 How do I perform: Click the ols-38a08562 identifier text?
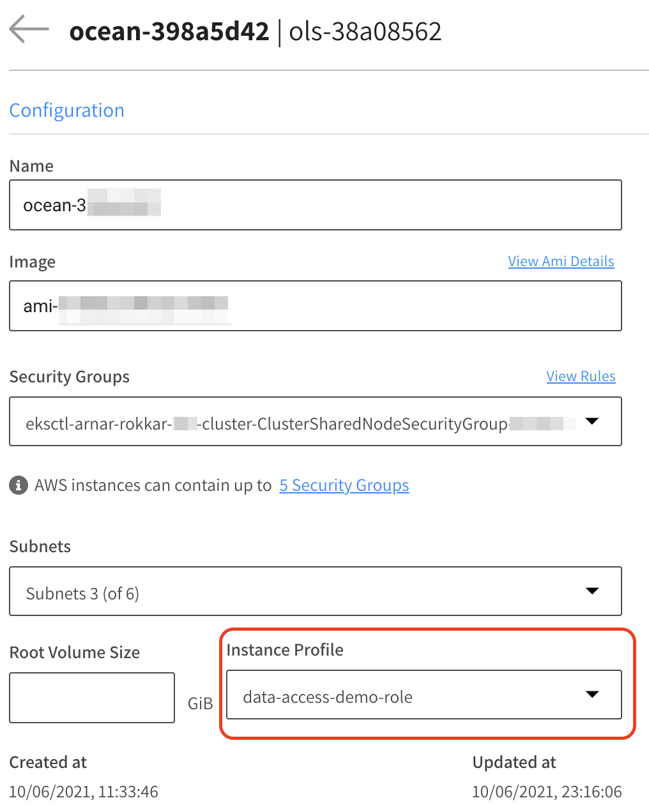click(365, 31)
